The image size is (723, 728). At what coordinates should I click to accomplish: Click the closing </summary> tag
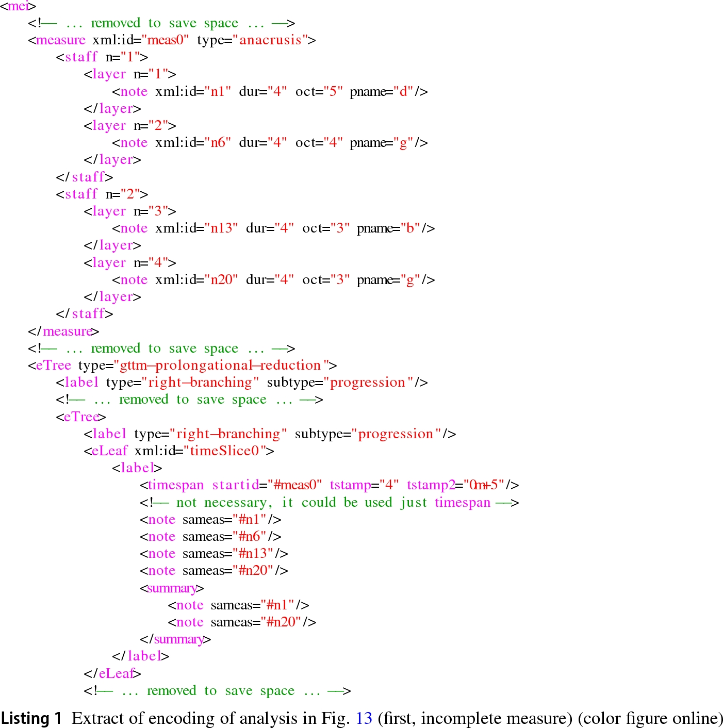(175, 639)
